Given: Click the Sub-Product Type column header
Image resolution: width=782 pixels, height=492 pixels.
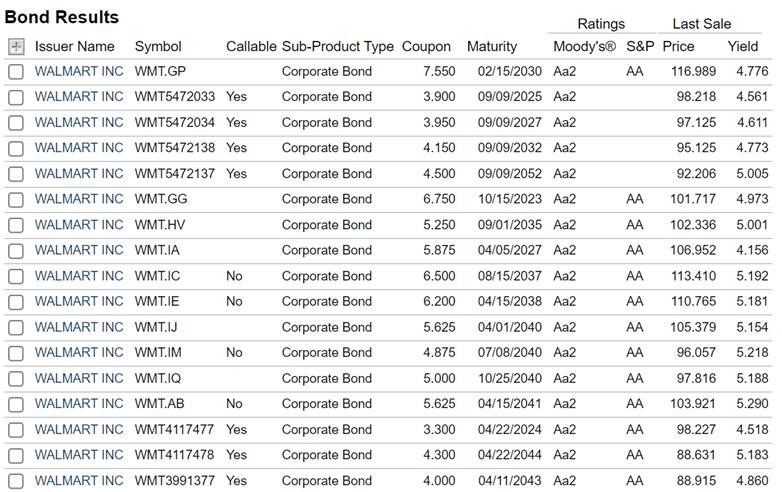Looking at the screenshot, I should (338, 46).
